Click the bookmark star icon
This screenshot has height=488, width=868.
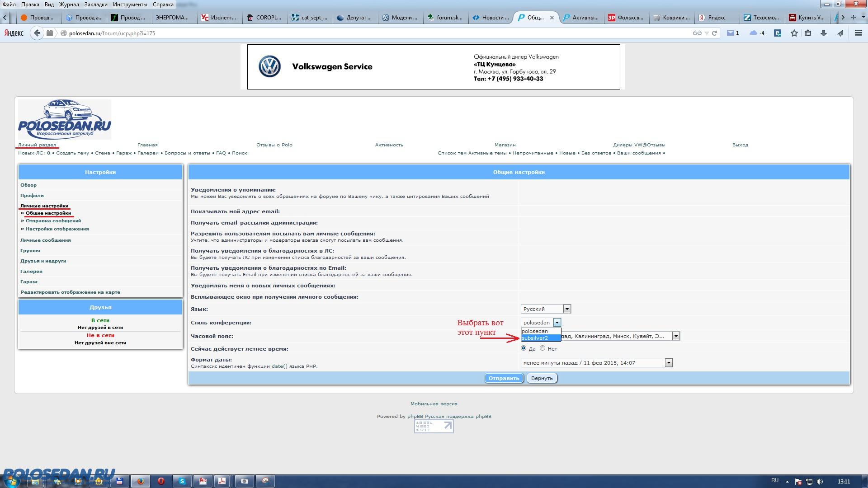tap(794, 33)
